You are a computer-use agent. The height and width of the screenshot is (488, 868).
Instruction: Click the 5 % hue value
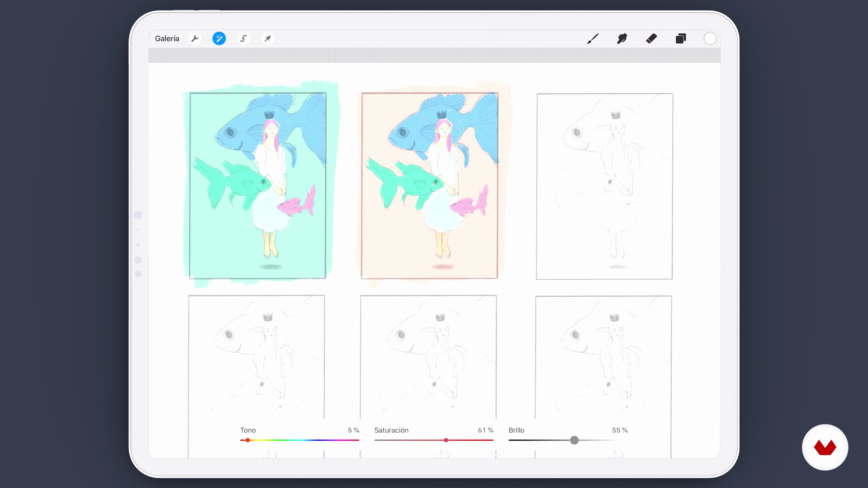[x=354, y=430]
